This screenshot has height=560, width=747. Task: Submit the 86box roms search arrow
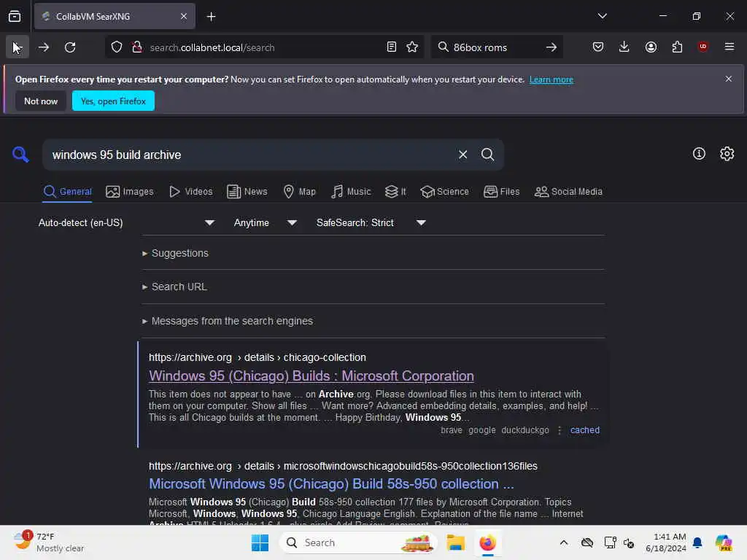click(x=551, y=47)
